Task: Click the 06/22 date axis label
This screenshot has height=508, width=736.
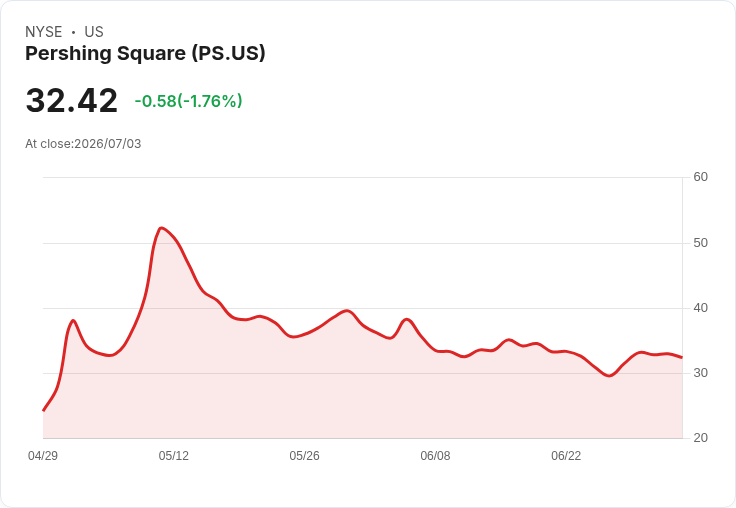Action: [x=566, y=456]
